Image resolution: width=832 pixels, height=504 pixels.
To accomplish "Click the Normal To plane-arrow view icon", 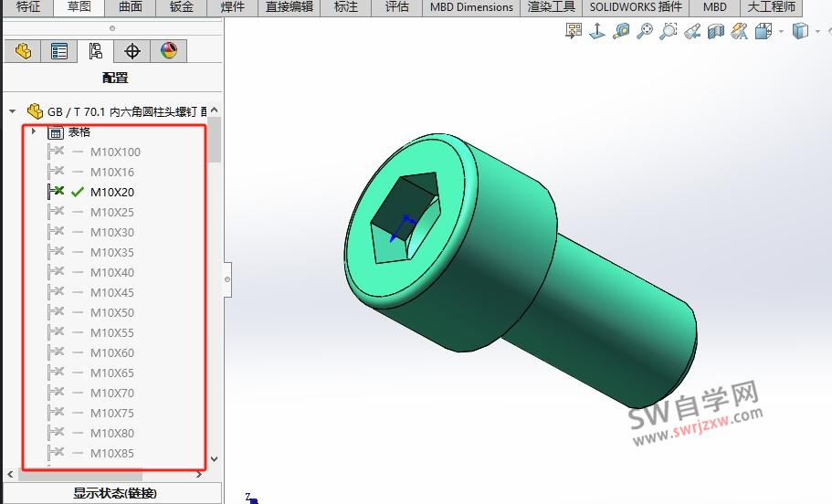I will [597, 31].
